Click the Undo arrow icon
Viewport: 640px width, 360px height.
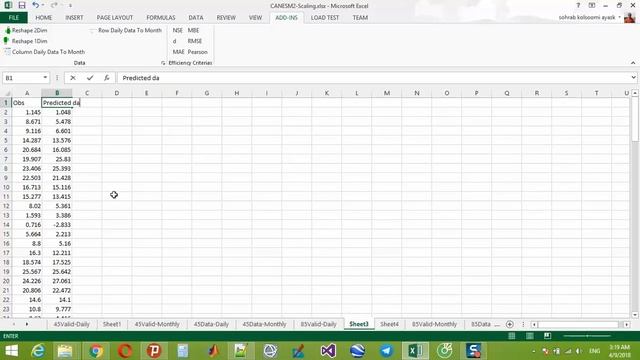(x=36, y=5)
